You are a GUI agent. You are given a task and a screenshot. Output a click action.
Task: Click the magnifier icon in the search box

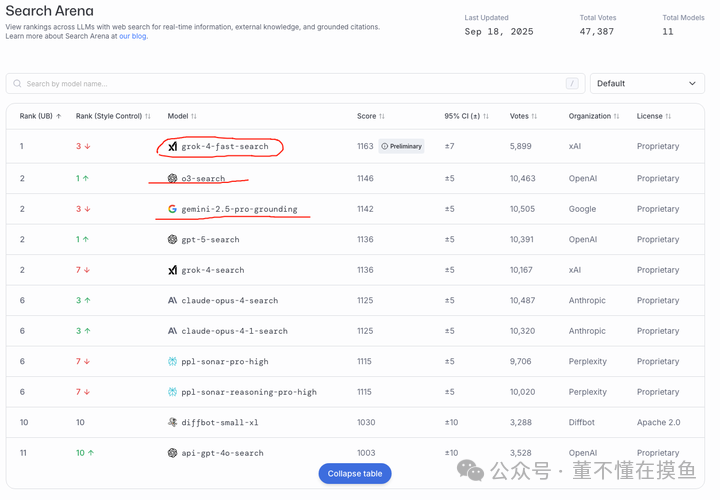(17, 84)
